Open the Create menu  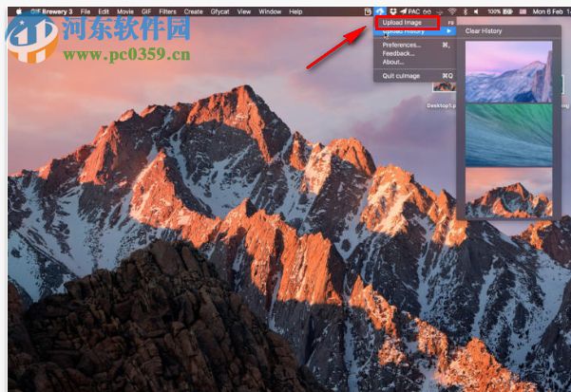194,11
